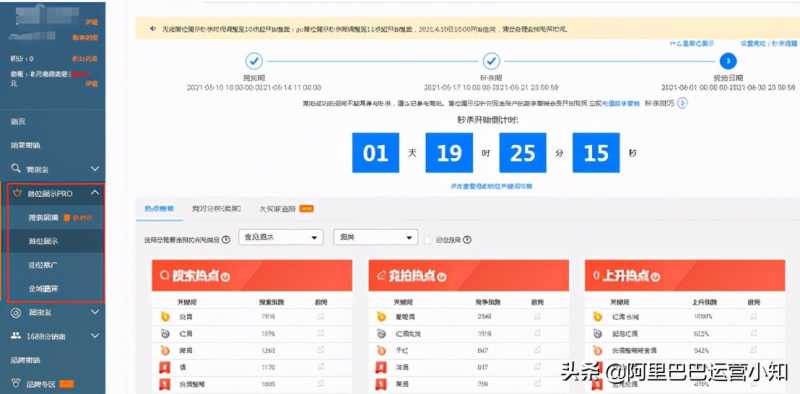The image size is (800, 394).
Task: Click the help icon in the 竞拍热点 header
Action: [442, 277]
